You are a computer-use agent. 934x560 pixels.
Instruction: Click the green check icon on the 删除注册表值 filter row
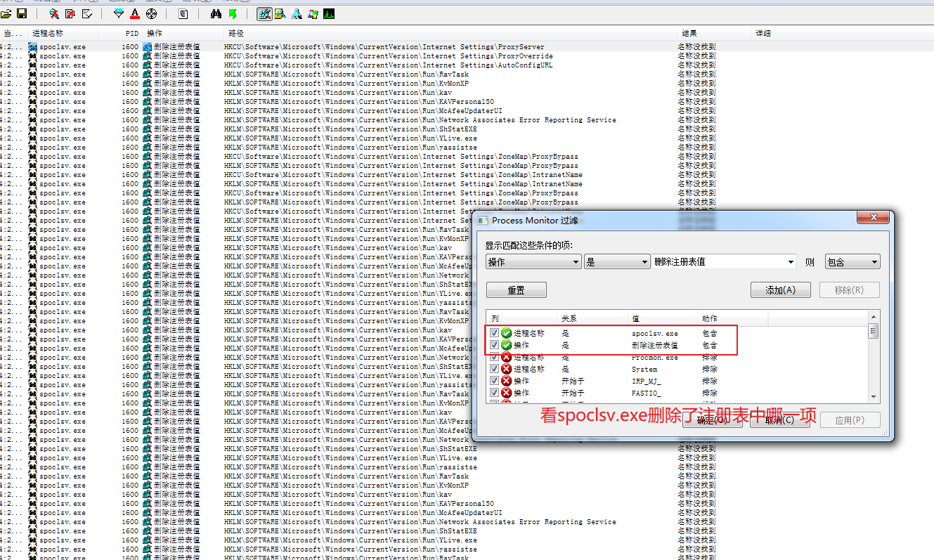coord(506,345)
